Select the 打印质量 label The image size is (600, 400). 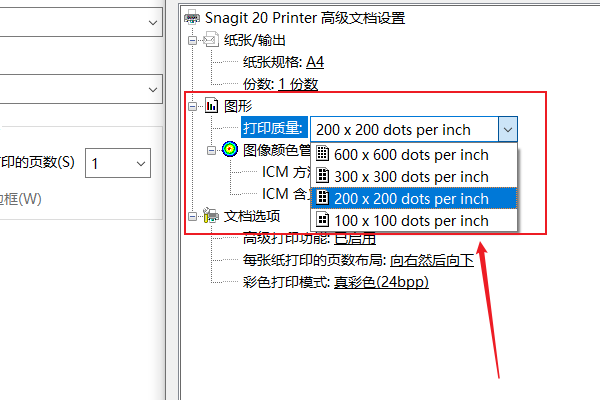(274, 127)
